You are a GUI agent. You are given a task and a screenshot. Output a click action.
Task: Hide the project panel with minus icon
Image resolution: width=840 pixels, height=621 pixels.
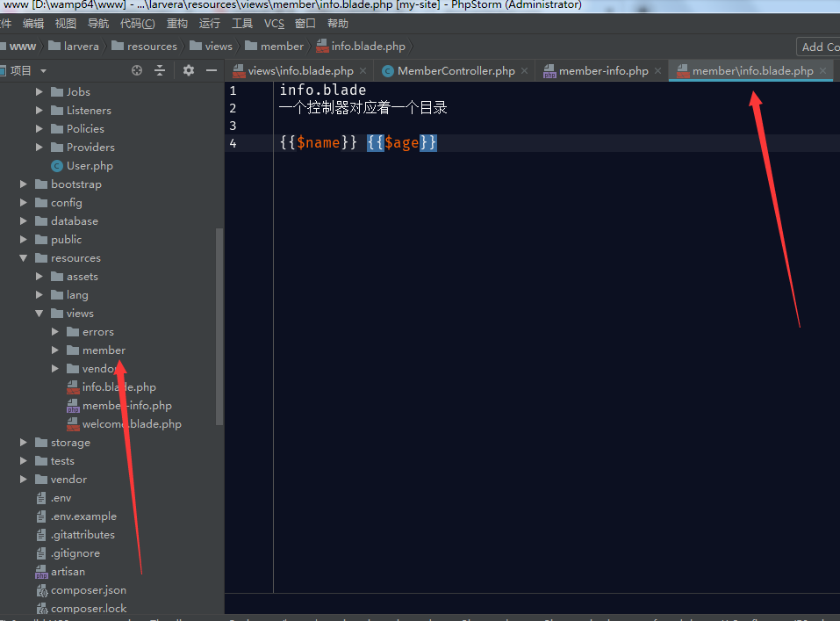click(212, 70)
